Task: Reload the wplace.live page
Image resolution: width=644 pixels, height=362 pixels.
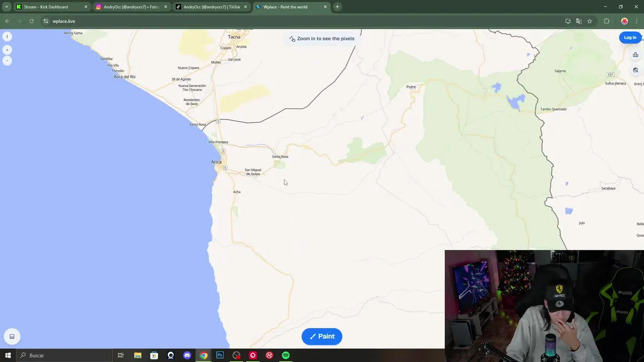Action: coord(31,21)
